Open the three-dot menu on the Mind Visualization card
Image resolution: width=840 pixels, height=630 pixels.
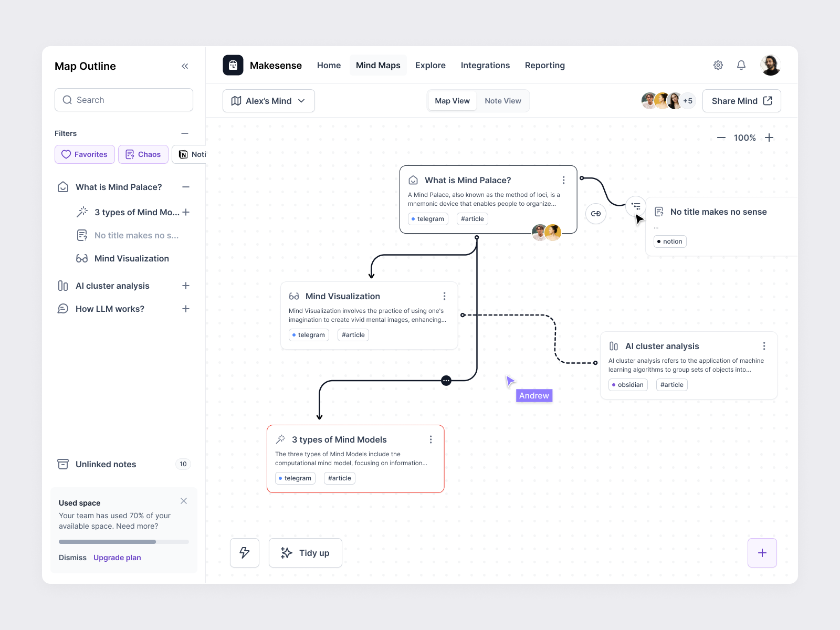pyautogui.click(x=444, y=296)
